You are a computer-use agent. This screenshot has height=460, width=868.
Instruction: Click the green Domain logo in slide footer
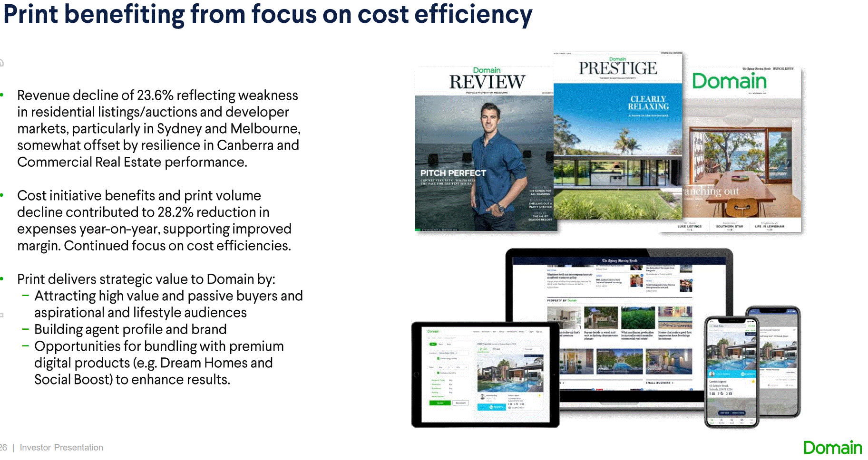coord(832,448)
